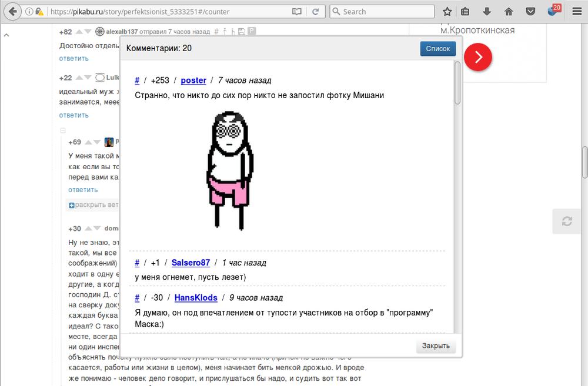Open the Firefox hamburger menu
Screen dimensions: 588x386
coord(577,11)
